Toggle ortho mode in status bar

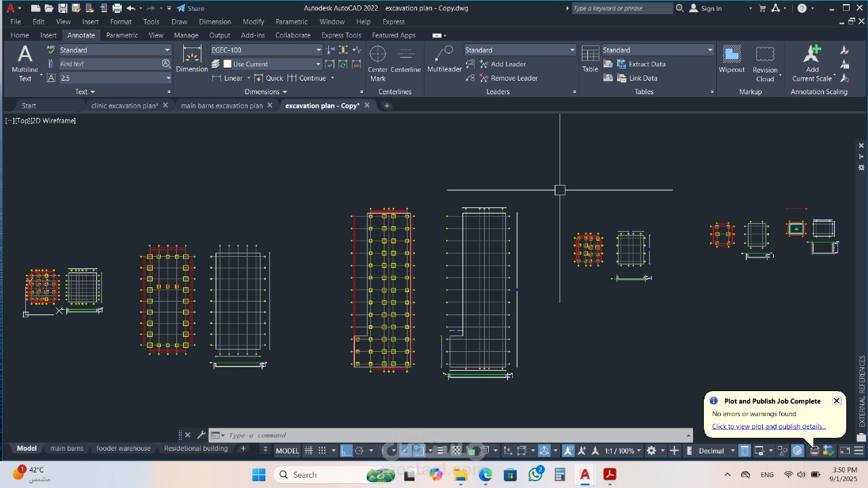[346, 451]
